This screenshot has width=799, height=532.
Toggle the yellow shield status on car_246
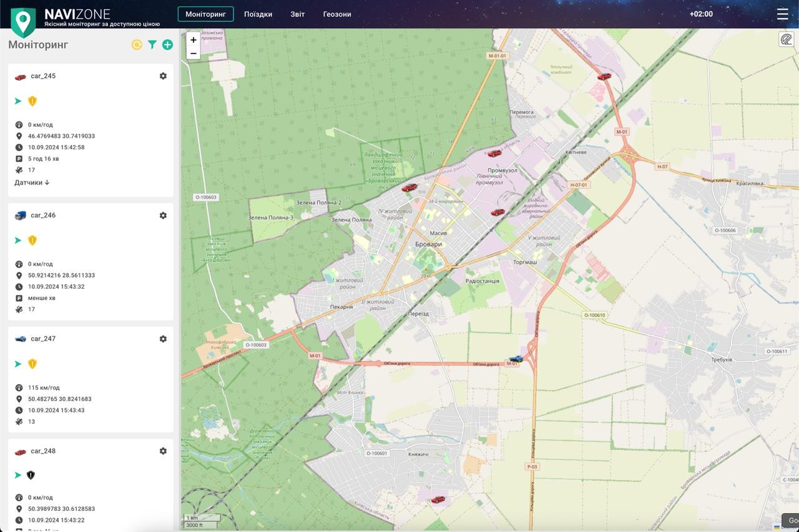tap(32, 239)
